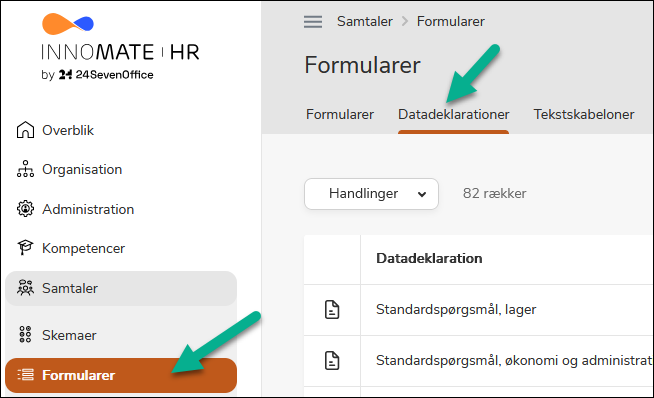This screenshot has height=398, width=654.
Task: Click the Skemaer grid dots icon
Action: click(x=25, y=335)
